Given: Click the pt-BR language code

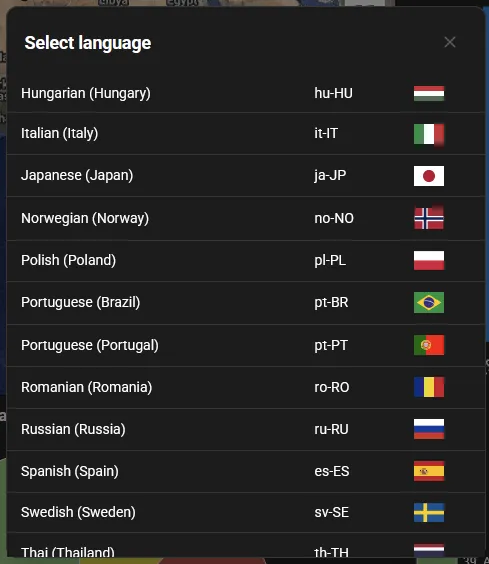Looking at the screenshot, I should click(331, 303).
